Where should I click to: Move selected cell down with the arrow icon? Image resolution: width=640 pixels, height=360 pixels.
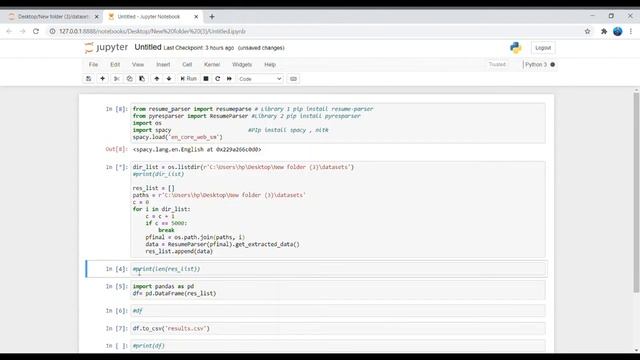(x=169, y=79)
